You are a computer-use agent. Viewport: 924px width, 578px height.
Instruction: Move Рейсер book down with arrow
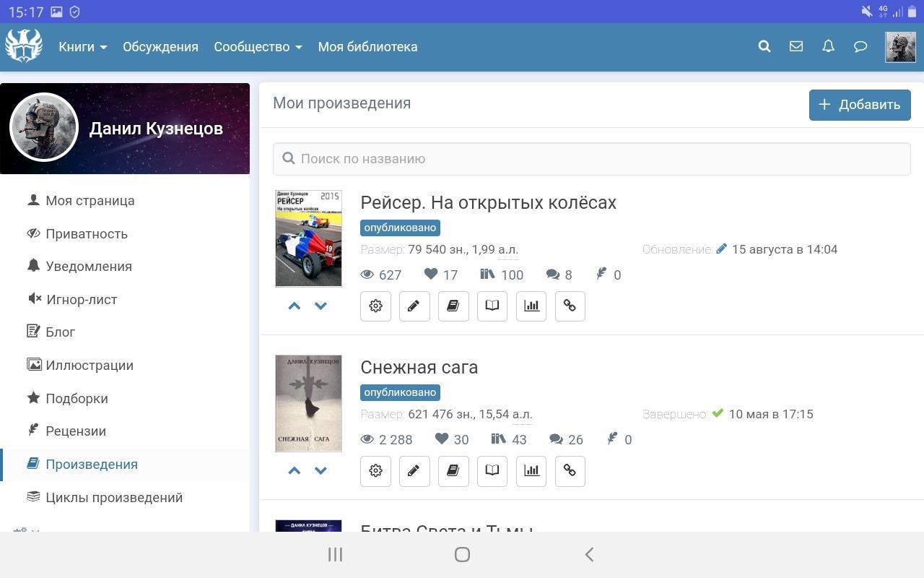(x=321, y=306)
